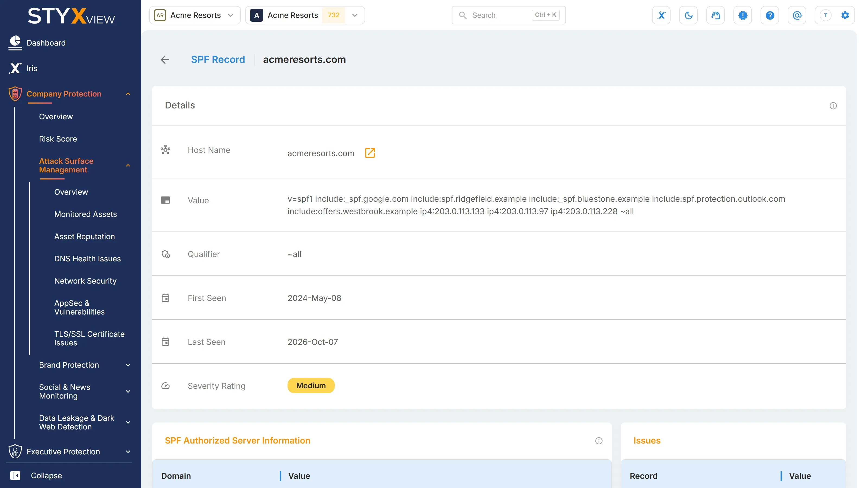This screenshot has width=868, height=488.
Task: Open the @ mentions icon
Action: tap(797, 15)
